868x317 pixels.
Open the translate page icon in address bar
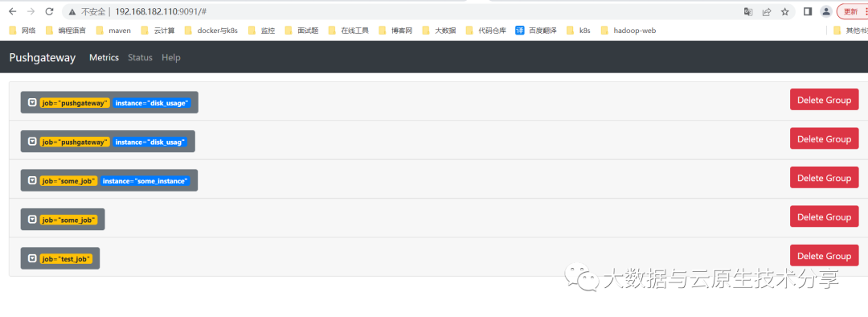pyautogui.click(x=748, y=11)
